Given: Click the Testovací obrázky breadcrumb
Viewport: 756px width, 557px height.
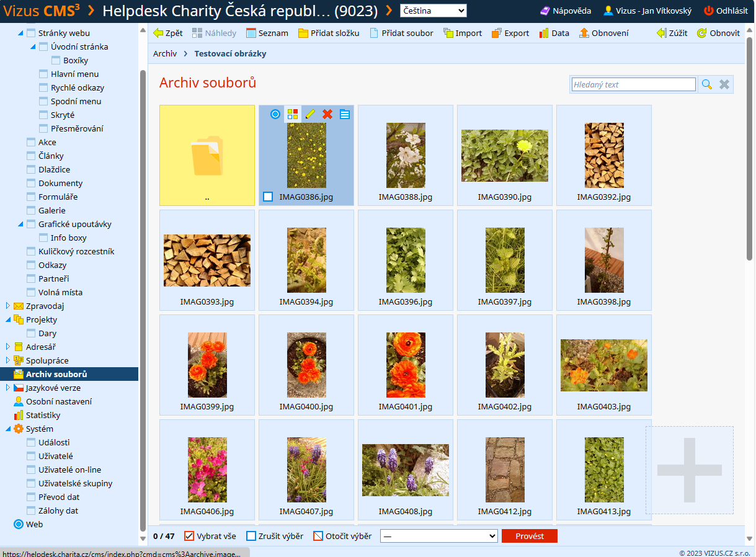Looking at the screenshot, I should [x=230, y=53].
